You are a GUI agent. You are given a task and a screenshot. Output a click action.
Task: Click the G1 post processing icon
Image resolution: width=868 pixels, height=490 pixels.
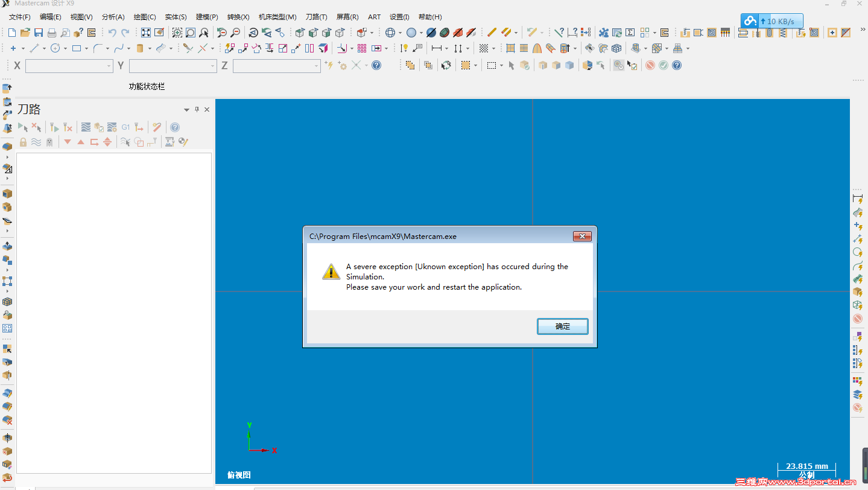click(x=125, y=127)
